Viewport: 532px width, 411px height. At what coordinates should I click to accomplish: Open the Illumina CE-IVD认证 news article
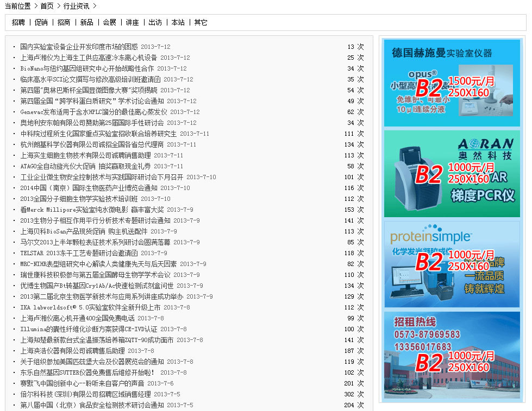coord(89,329)
